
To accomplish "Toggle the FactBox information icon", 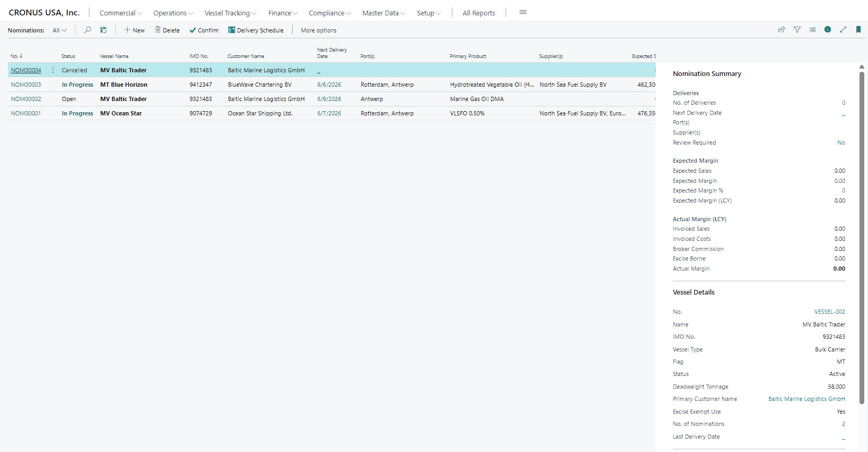I will tap(828, 30).
